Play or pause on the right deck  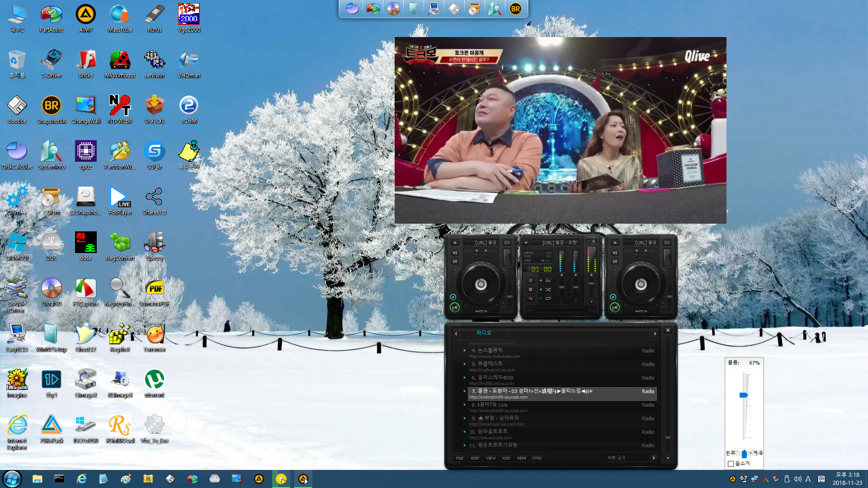[615, 307]
